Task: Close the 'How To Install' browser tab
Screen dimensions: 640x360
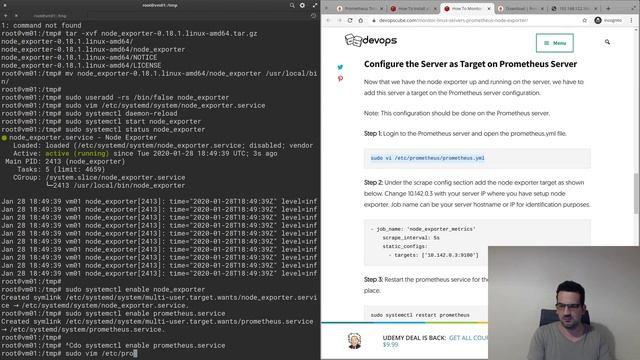Action: 435,9
